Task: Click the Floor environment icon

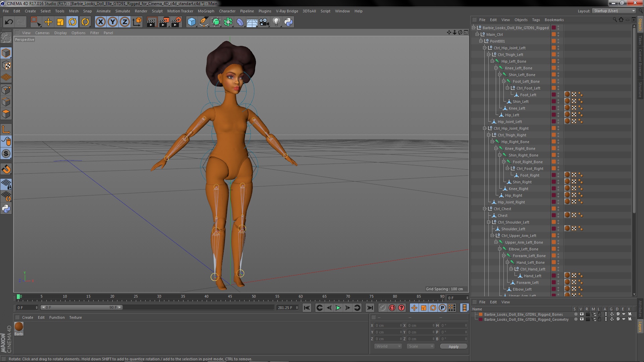Action: 252,22
